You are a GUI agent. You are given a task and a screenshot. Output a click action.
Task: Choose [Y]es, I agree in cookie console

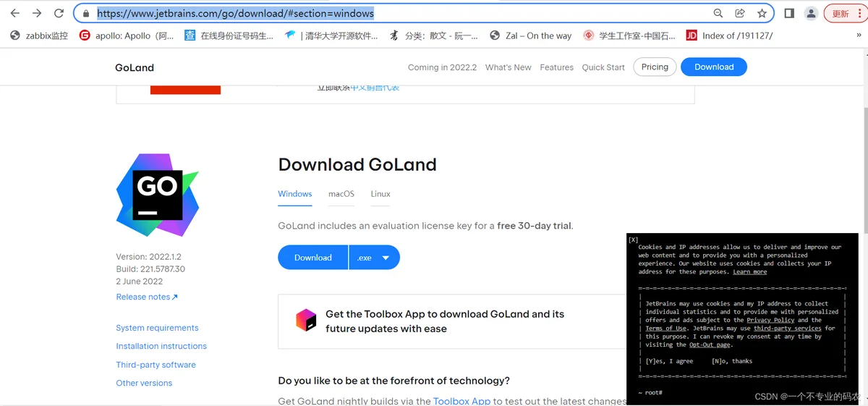669,361
